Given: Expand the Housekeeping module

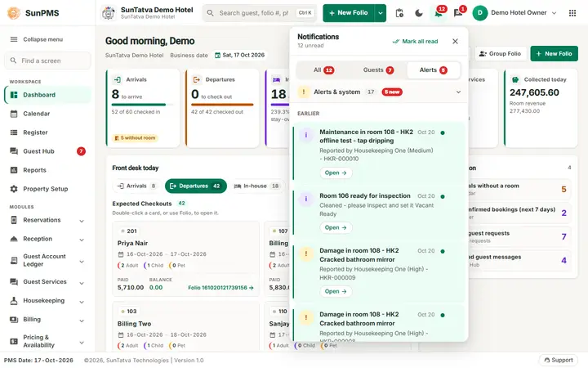Looking at the screenshot, I should point(47,300).
